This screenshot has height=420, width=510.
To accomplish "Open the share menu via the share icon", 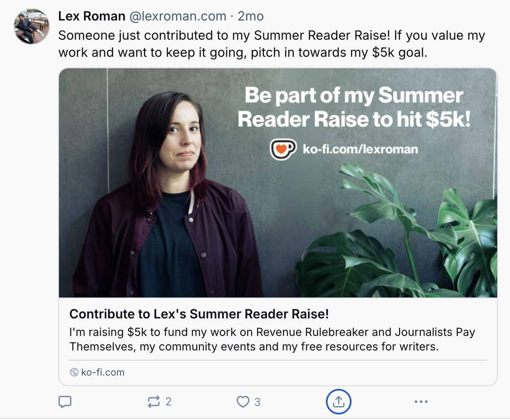I will (x=338, y=402).
